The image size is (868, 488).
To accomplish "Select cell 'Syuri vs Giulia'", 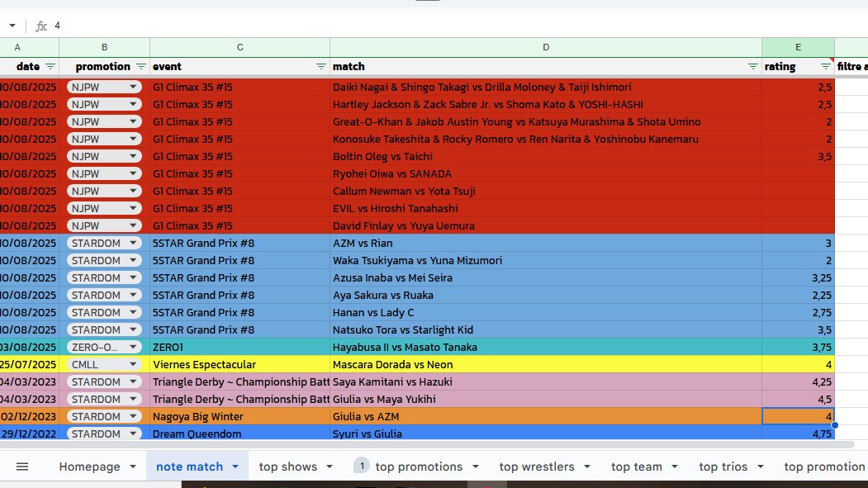I will pos(546,434).
